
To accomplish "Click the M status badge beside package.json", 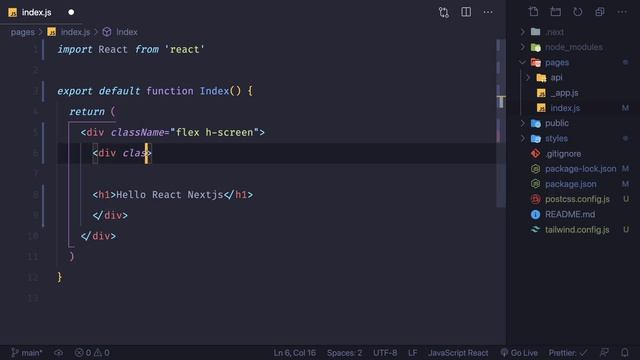I will (x=625, y=184).
